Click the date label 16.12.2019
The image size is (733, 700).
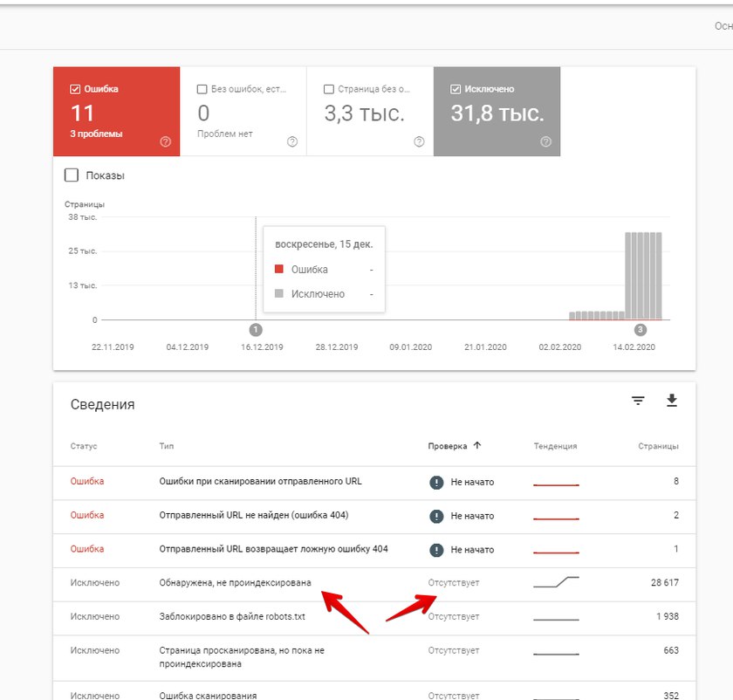coord(262,347)
